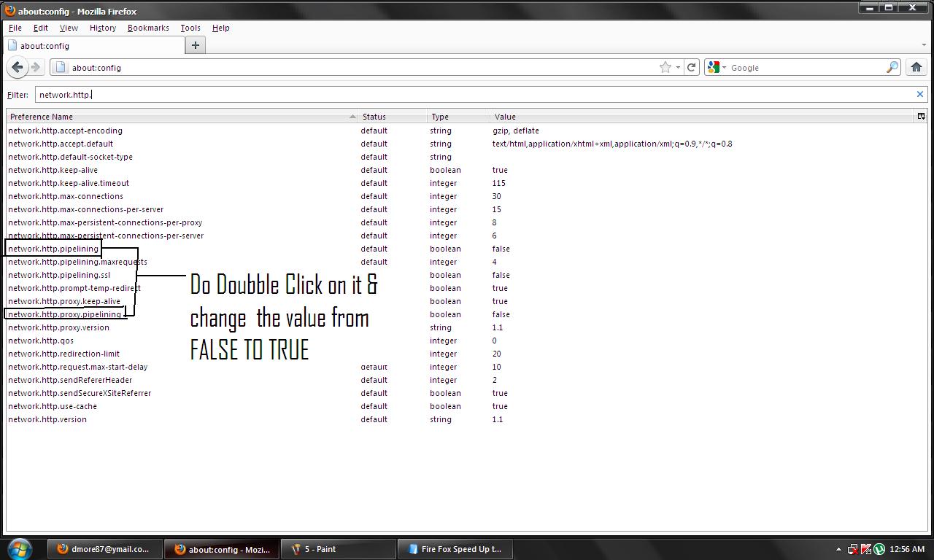The height and width of the screenshot is (560, 934).
Task: Click the address bar showing about:config
Action: (x=365, y=67)
